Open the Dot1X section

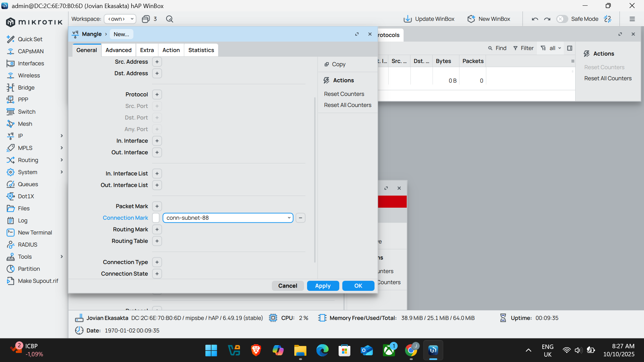[x=26, y=196]
